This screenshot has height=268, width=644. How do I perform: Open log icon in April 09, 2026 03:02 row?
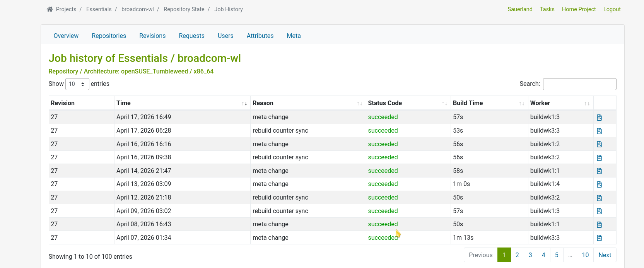(599, 211)
